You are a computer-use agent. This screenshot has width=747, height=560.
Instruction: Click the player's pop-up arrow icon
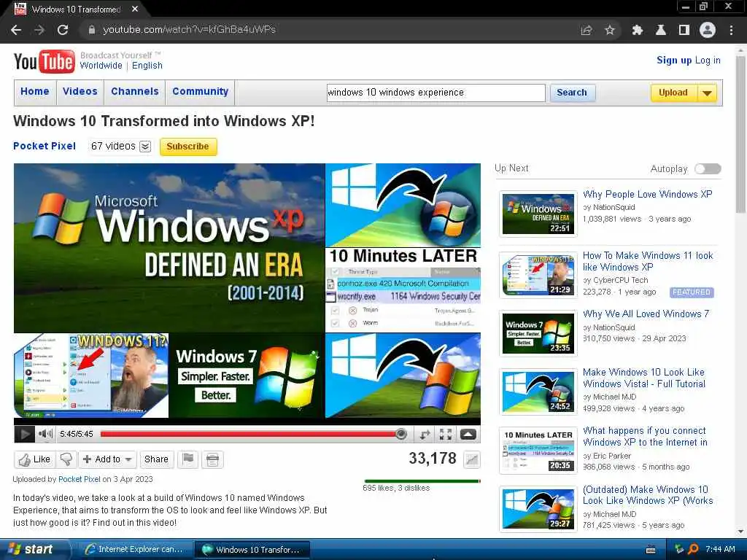tap(468, 434)
